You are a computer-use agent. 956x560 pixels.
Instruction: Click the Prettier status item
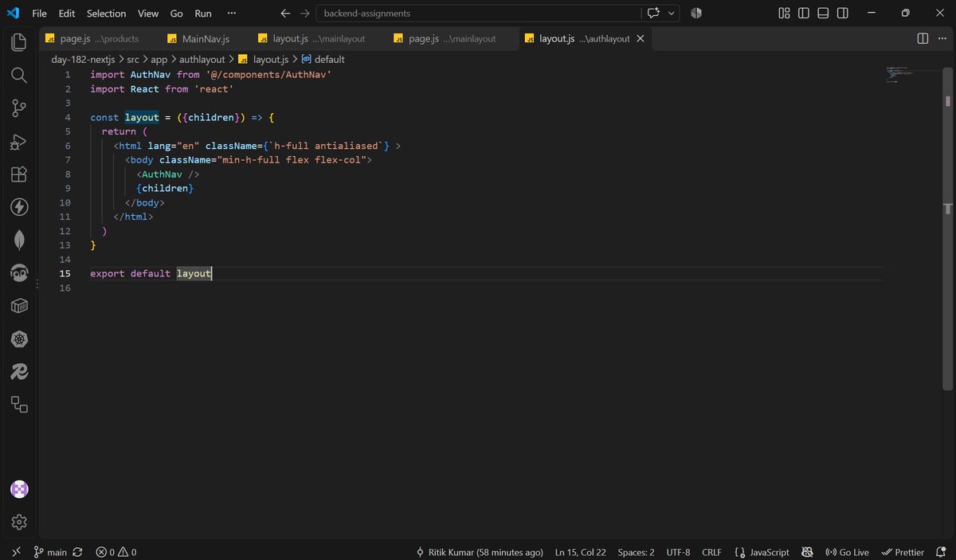point(903,552)
